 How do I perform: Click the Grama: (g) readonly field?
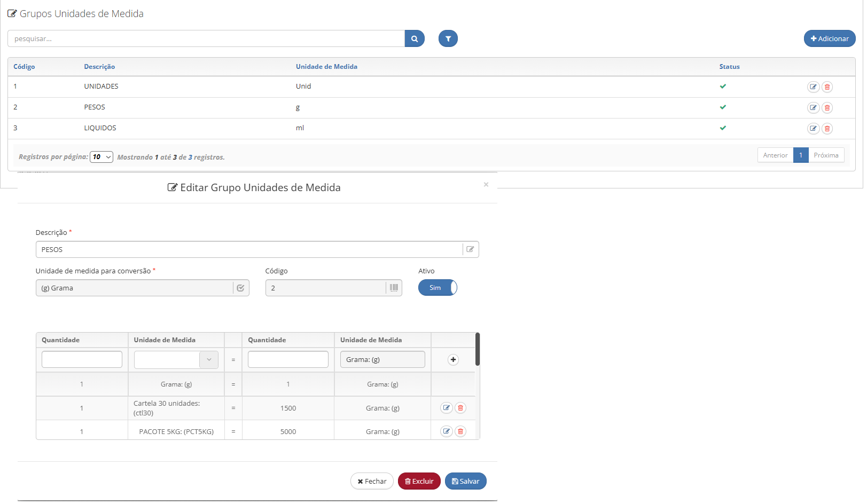(382, 359)
